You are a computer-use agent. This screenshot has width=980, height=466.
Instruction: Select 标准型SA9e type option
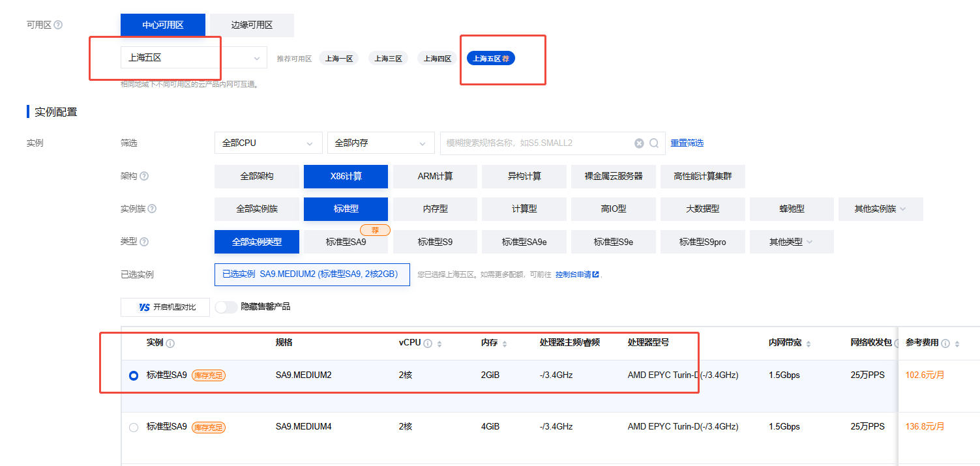(524, 242)
